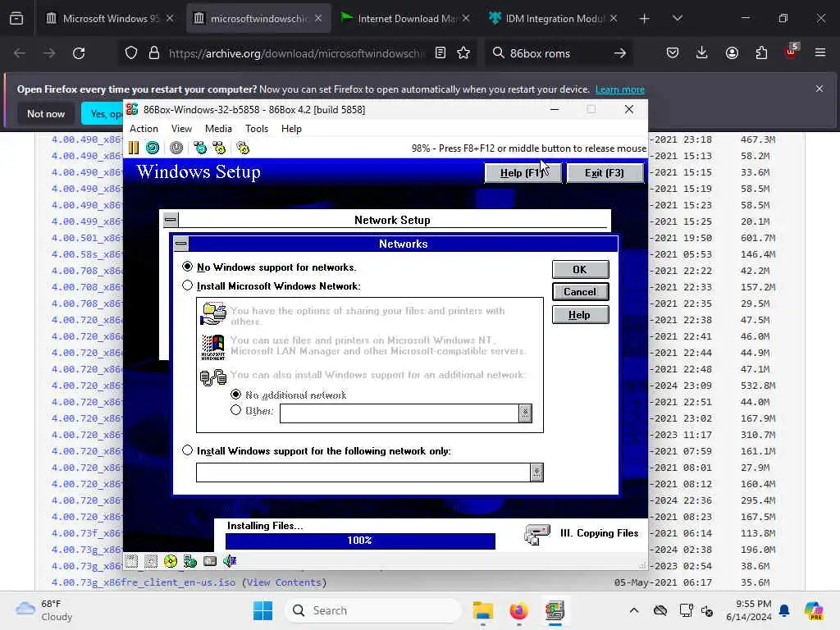Select No additional network radio button
Viewport: 840px width, 630px height.
[235, 395]
